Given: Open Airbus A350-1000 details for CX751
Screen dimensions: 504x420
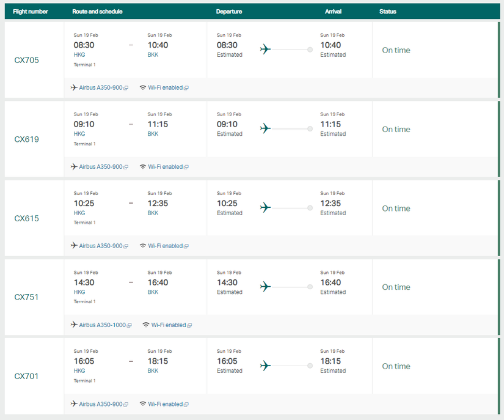Looking at the screenshot, I should pyautogui.click(x=102, y=325).
